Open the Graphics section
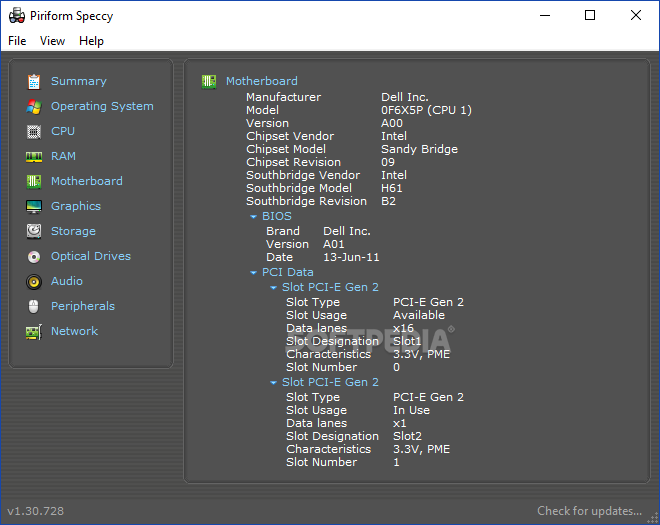Screen dimensions: 660x525 (x=76, y=206)
